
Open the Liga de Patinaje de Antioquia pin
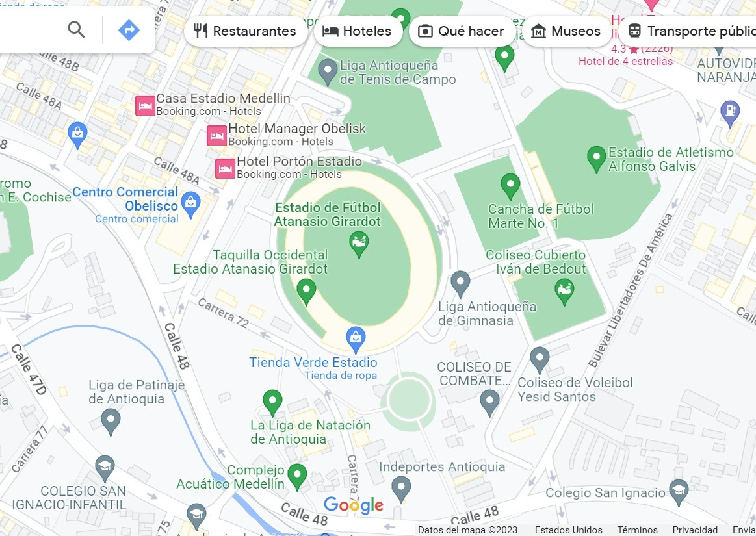[111, 422]
